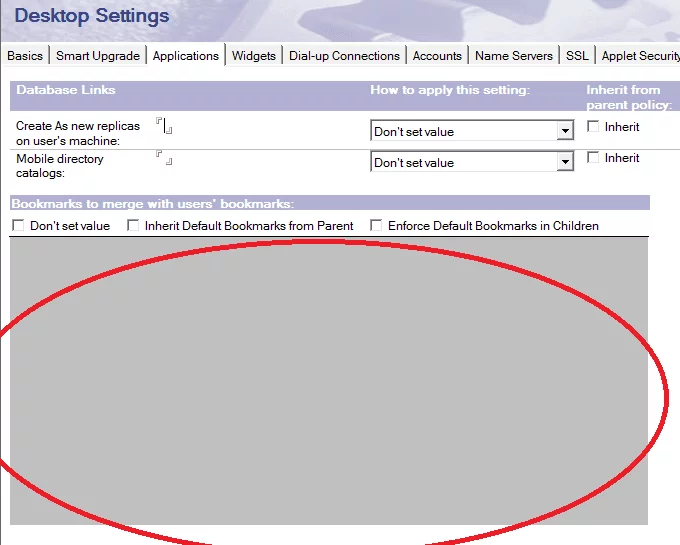Open the Smart Upgrade tab
Image resolution: width=680 pixels, height=545 pixels.
pyautogui.click(x=98, y=56)
